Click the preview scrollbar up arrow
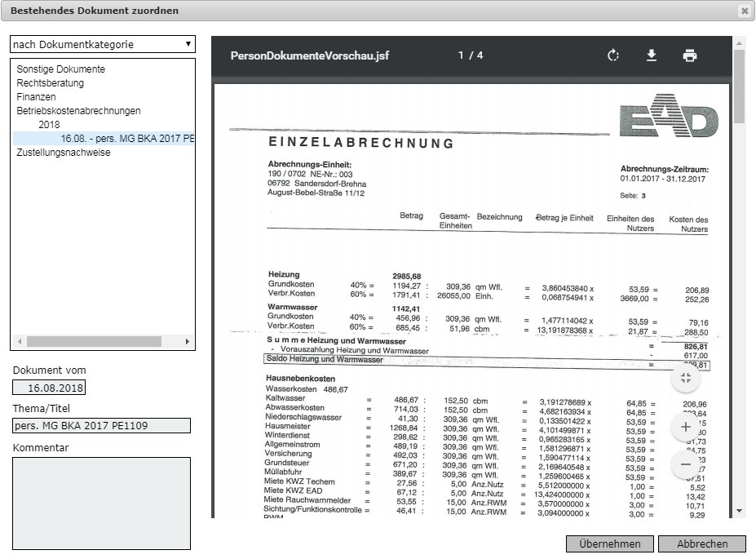 pyautogui.click(x=739, y=43)
